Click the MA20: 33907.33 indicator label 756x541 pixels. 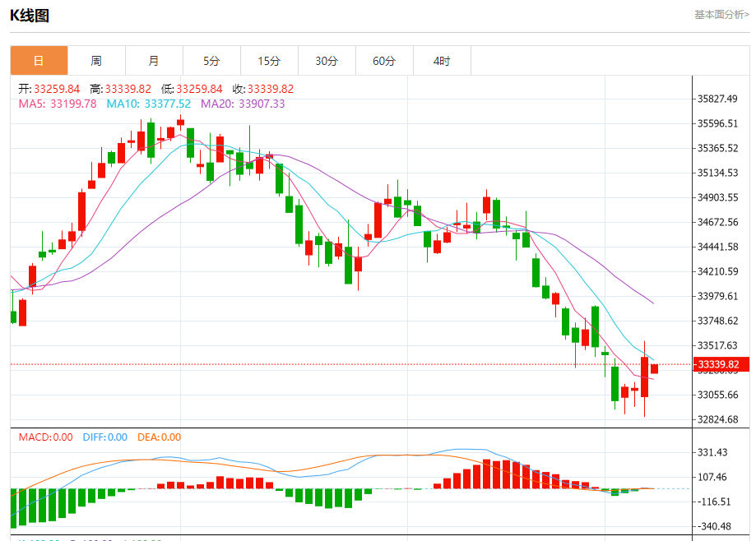243,104
